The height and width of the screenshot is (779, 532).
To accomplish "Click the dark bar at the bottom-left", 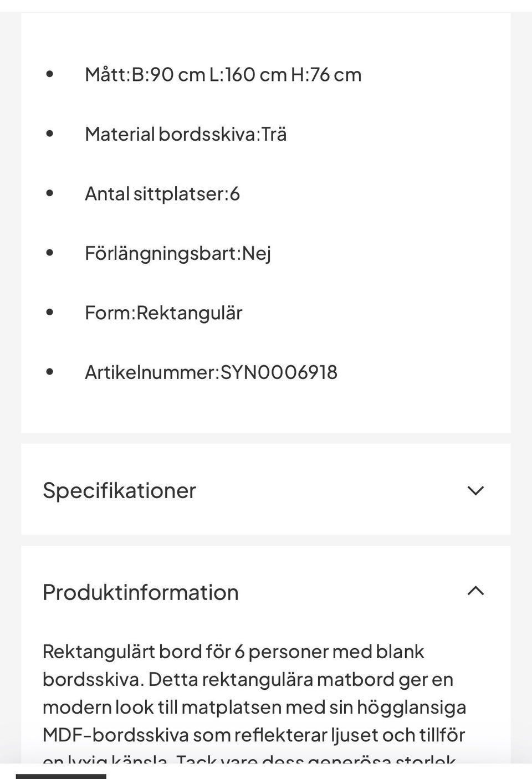I will [61, 776].
